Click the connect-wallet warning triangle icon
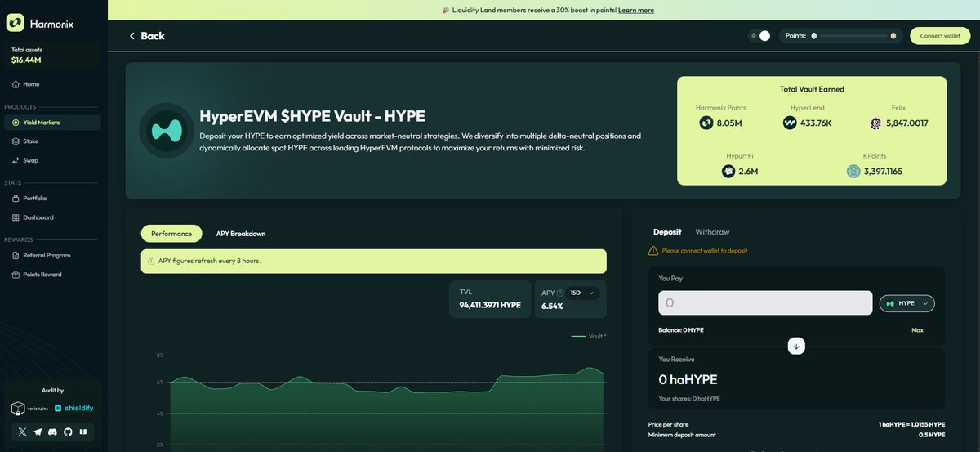The image size is (980, 452). pos(653,251)
